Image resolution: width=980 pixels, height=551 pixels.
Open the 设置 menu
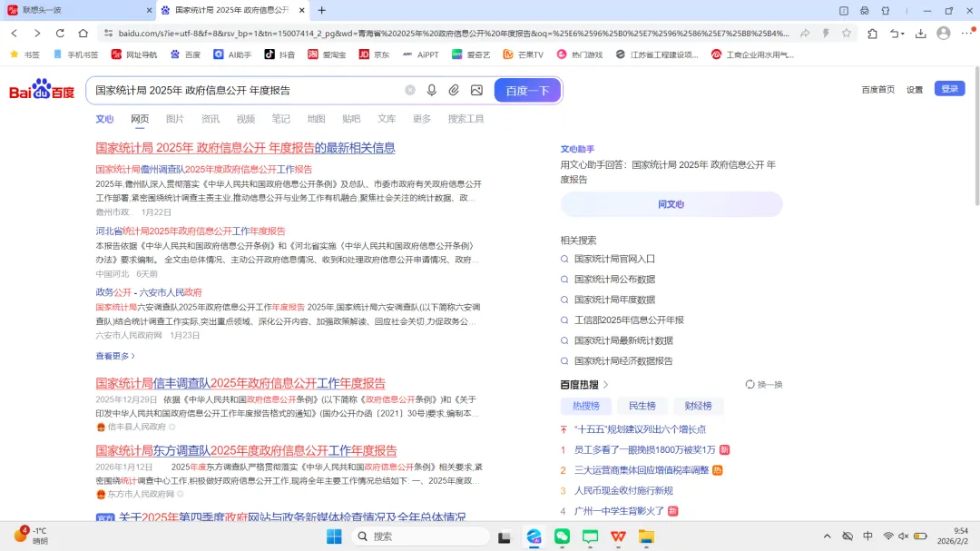915,90
